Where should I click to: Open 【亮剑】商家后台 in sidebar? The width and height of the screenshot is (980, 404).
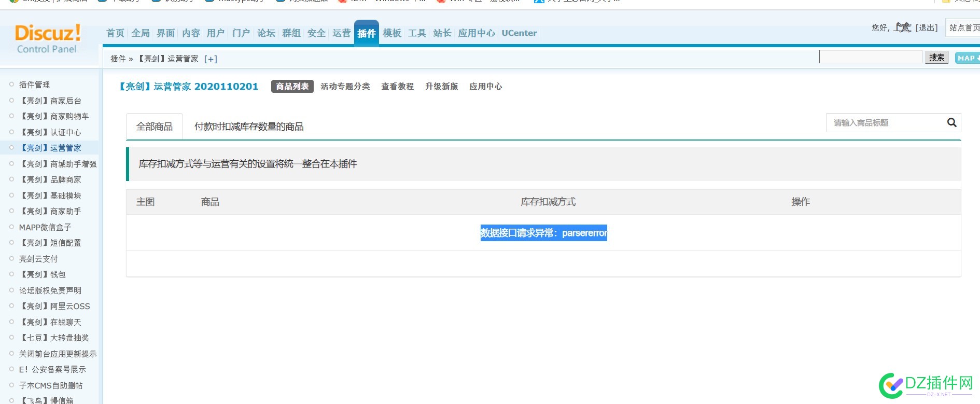click(x=50, y=101)
